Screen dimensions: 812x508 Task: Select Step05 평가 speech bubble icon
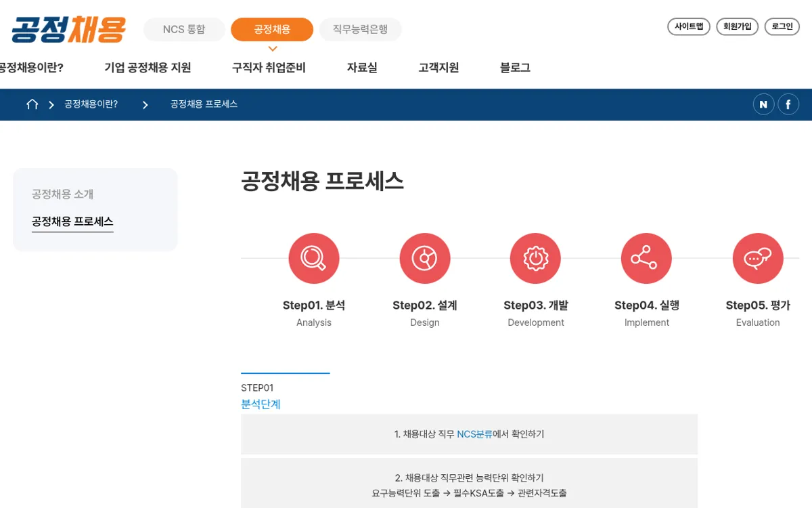[x=758, y=258]
